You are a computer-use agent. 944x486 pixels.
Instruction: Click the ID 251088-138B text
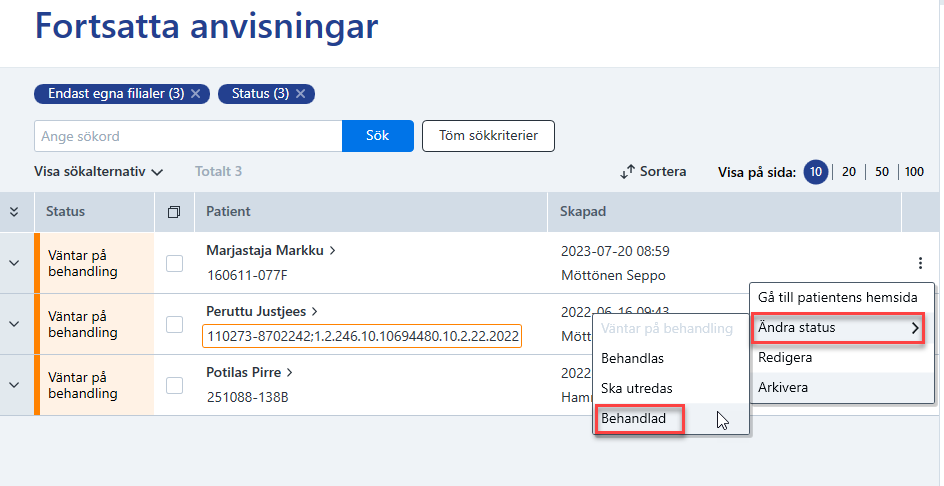coord(247,397)
